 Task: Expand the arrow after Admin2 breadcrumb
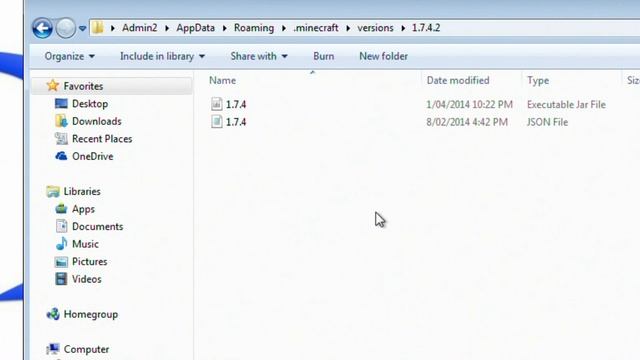[x=167, y=28]
